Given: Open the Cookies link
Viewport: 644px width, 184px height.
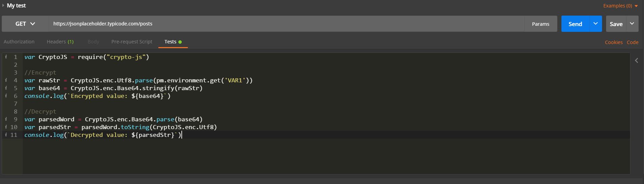Looking at the screenshot, I should click(614, 42).
